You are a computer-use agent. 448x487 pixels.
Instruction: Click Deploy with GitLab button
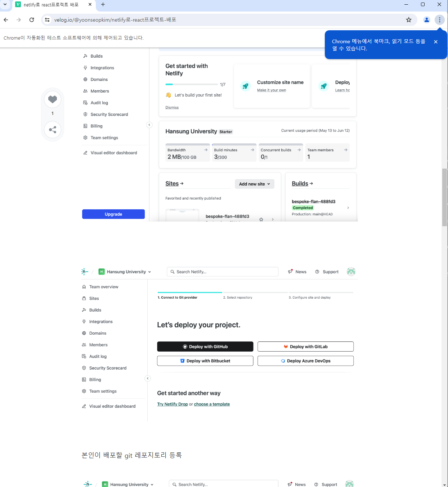(305, 347)
